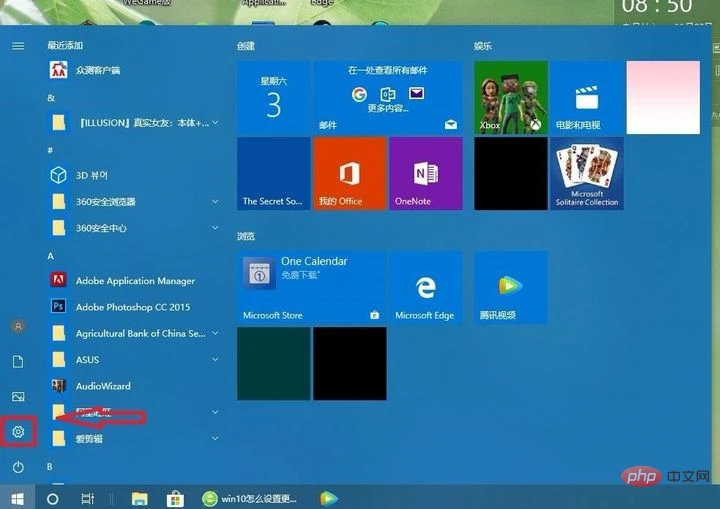This screenshot has height=509, width=720.
Task: Switch to win10 browser window on taskbar
Action: (x=249, y=498)
